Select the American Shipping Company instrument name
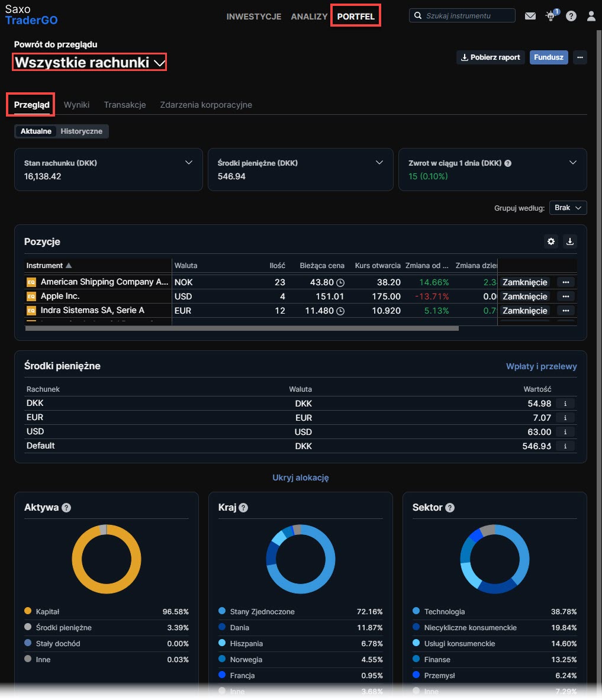The height and width of the screenshot is (700, 602). (x=105, y=282)
